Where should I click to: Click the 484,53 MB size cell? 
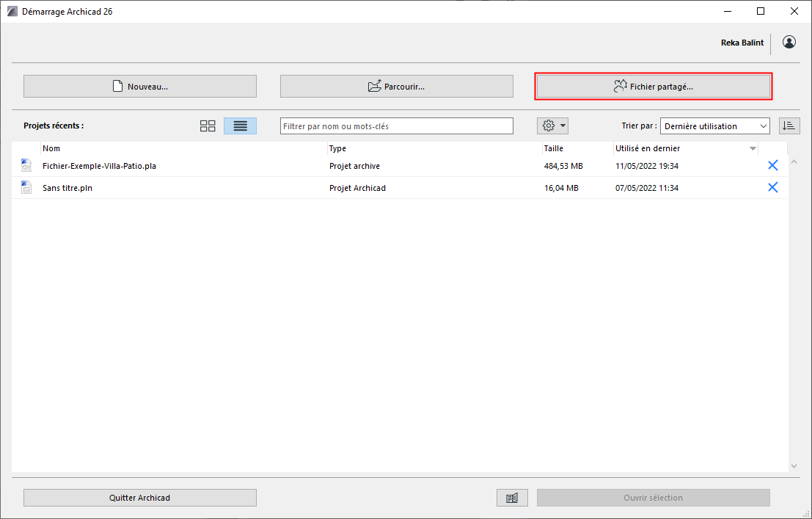[x=563, y=166]
